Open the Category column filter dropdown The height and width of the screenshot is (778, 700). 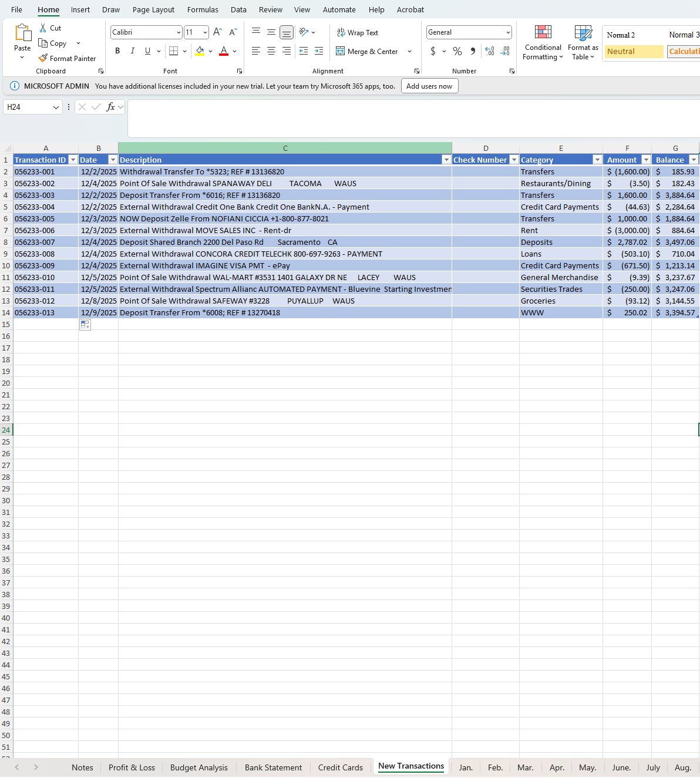point(597,160)
